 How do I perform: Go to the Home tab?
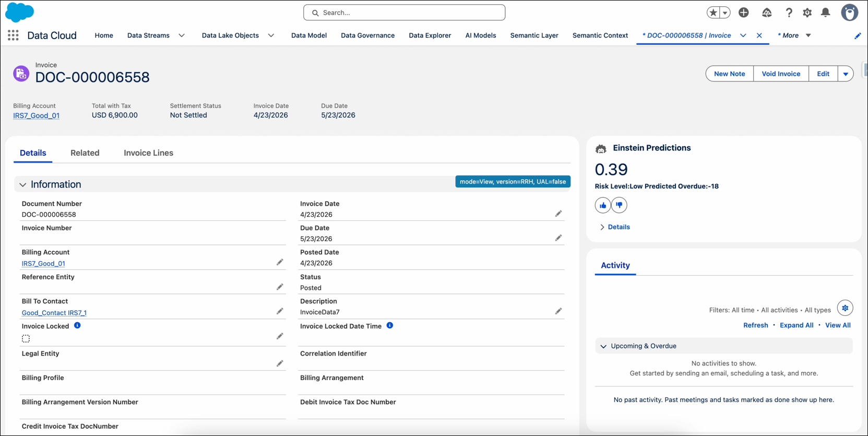point(104,36)
